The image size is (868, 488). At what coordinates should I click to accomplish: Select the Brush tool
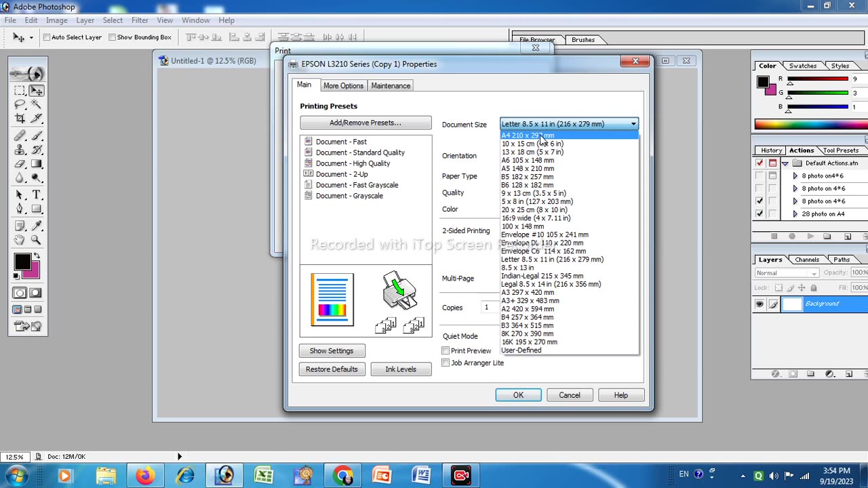tap(36, 136)
